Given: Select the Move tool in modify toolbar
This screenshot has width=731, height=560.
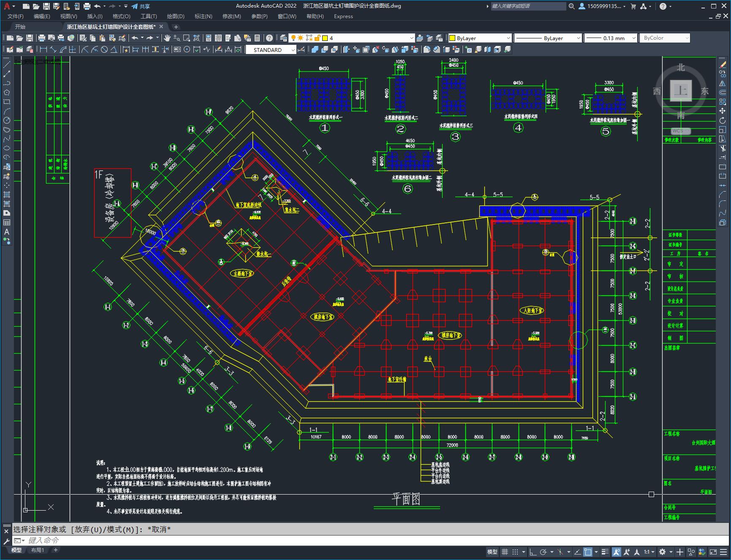Looking at the screenshot, I should (x=723, y=111).
